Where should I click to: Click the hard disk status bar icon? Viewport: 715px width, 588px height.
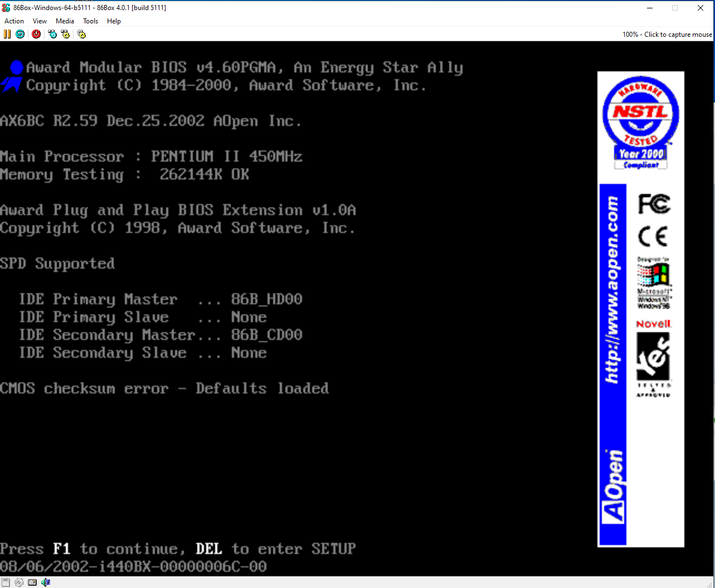32,582
